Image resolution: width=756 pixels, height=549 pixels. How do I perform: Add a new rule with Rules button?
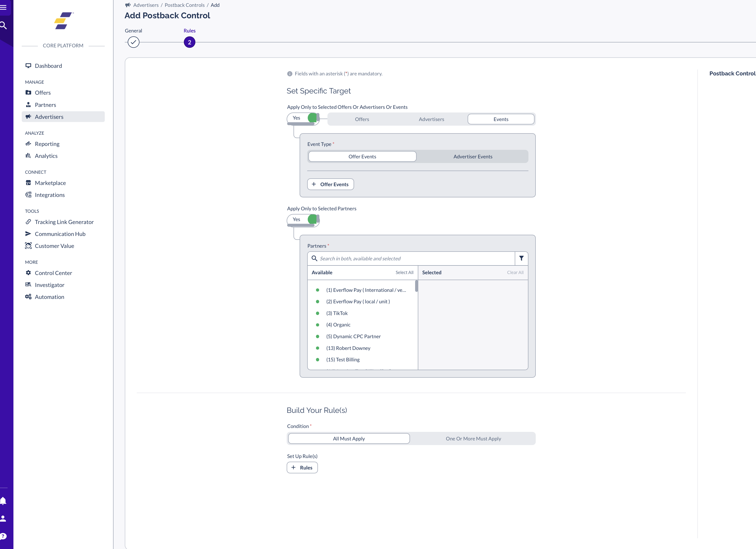pos(302,468)
